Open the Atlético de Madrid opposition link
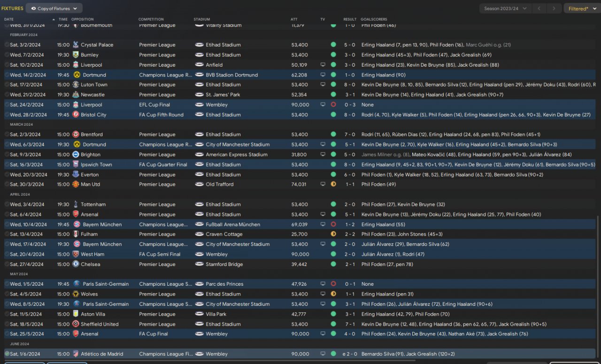The height and width of the screenshot is (364, 601). tap(102, 354)
